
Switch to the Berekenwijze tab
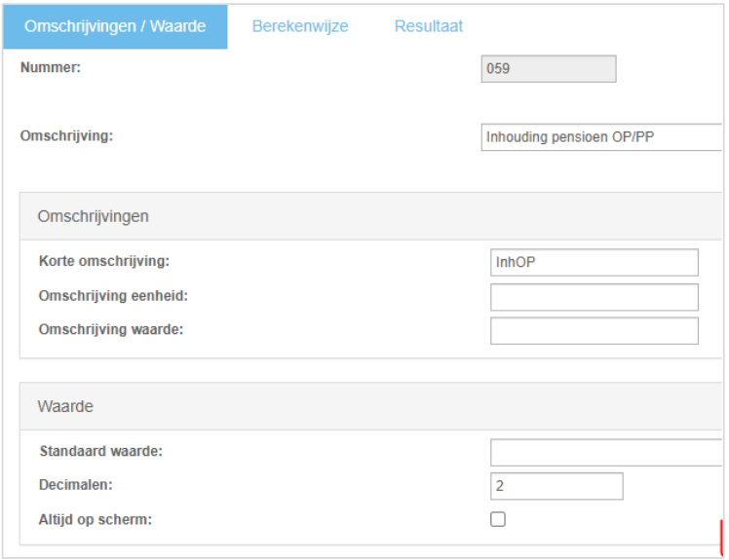tap(300, 26)
